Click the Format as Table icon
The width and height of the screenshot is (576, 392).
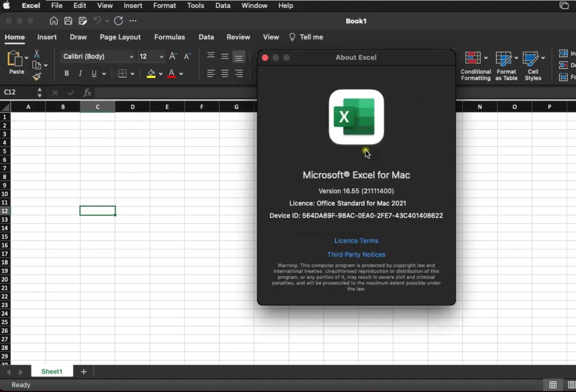tap(504, 58)
